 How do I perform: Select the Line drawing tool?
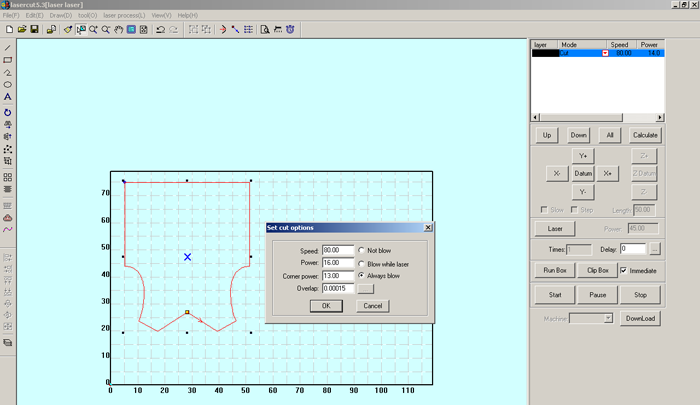click(x=8, y=48)
